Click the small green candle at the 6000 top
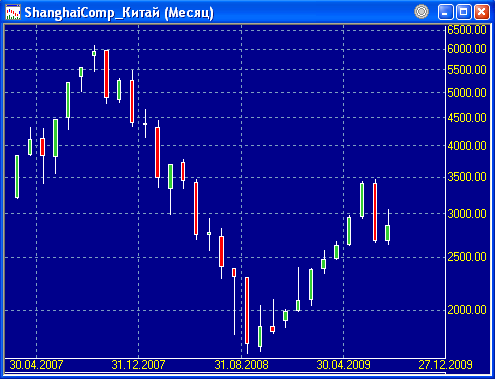Viewport: 495px width, 379px height. pos(94,53)
